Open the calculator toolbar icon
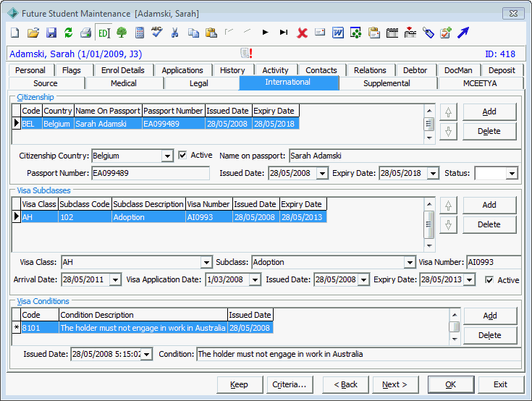The height and width of the screenshot is (401, 532). tap(140, 33)
